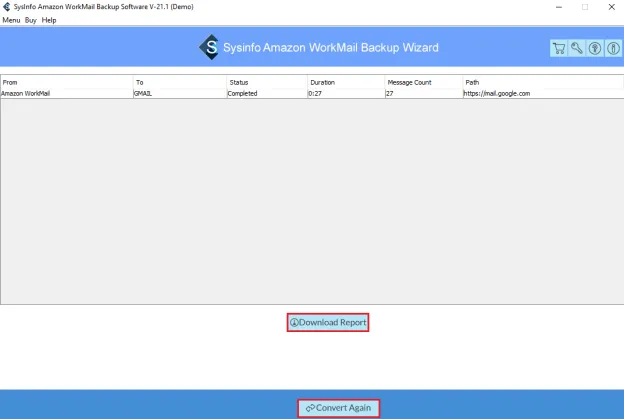Open the shopping cart buy icon
The image size is (624, 419).
pos(559,48)
